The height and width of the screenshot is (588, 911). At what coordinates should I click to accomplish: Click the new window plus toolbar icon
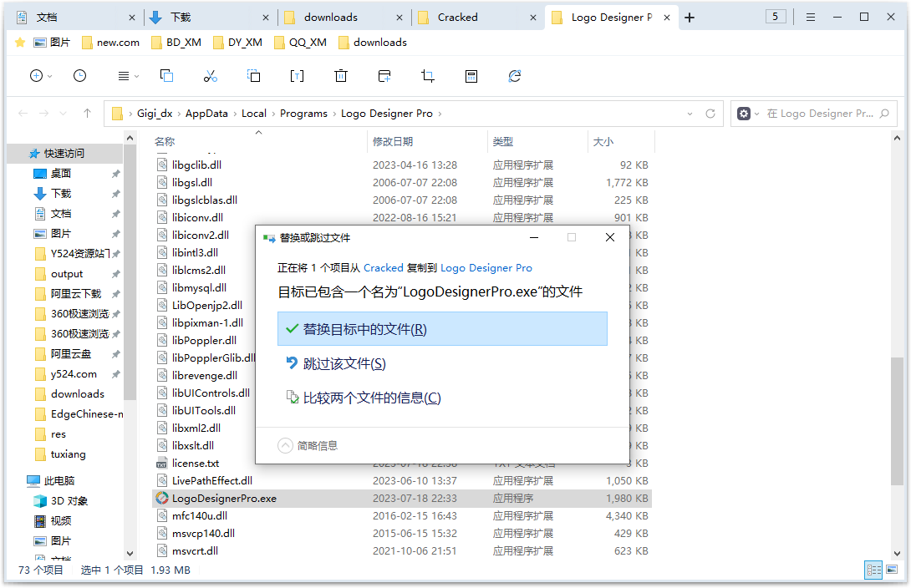pos(384,76)
